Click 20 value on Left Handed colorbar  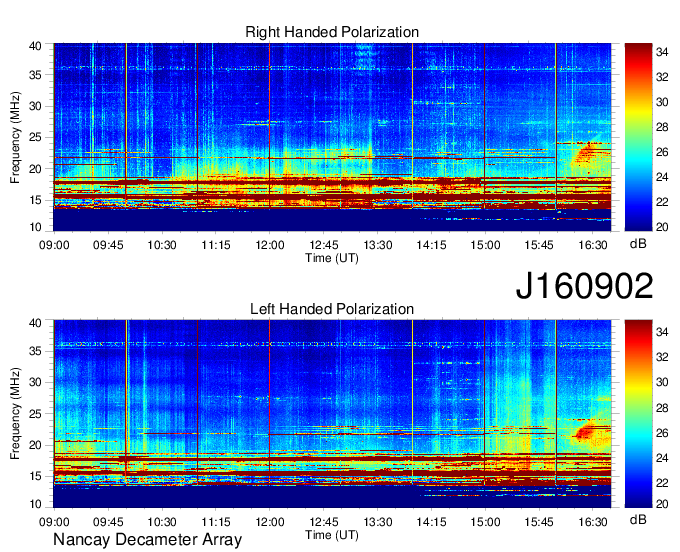tap(662, 503)
